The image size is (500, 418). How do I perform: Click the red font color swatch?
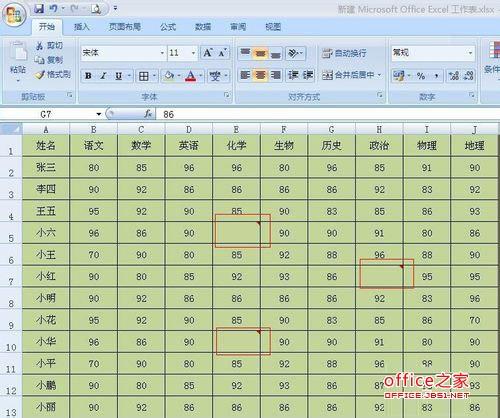(x=191, y=76)
